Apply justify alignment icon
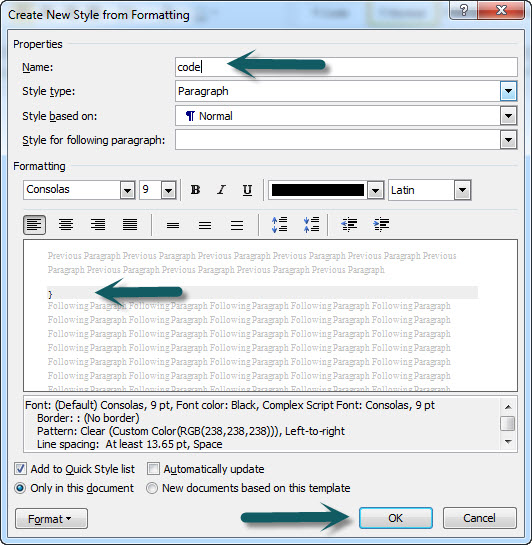Viewport: 532px width, 545px height. click(130, 225)
